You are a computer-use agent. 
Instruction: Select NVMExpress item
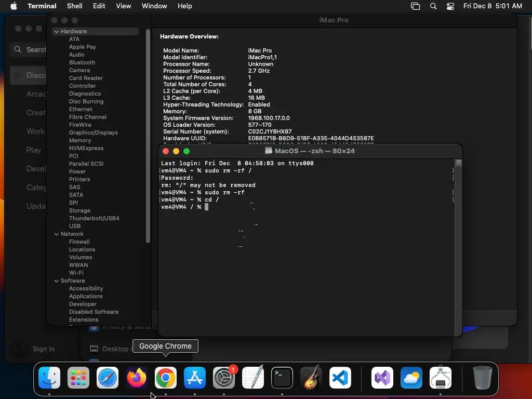click(x=86, y=148)
